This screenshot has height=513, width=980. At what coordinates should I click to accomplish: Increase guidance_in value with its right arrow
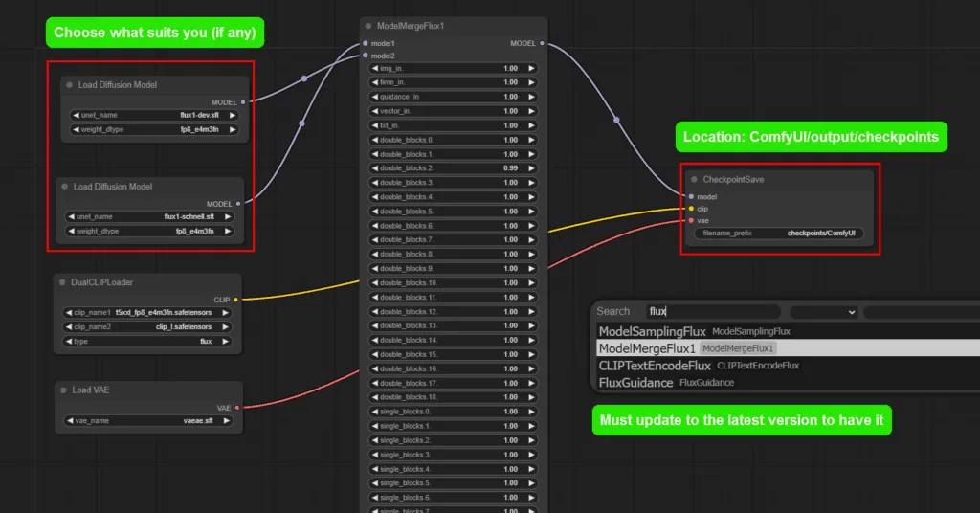tap(531, 97)
